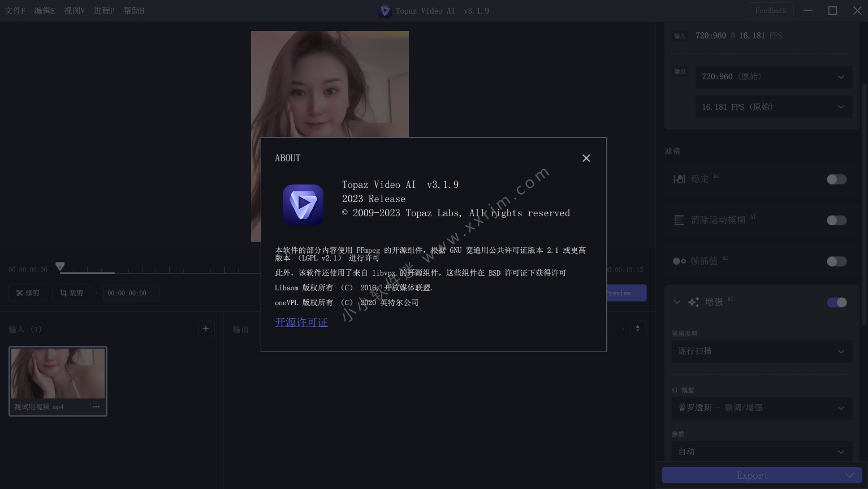Open the Export options arrow
This screenshot has width=868, height=489.
tap(850, 475)
